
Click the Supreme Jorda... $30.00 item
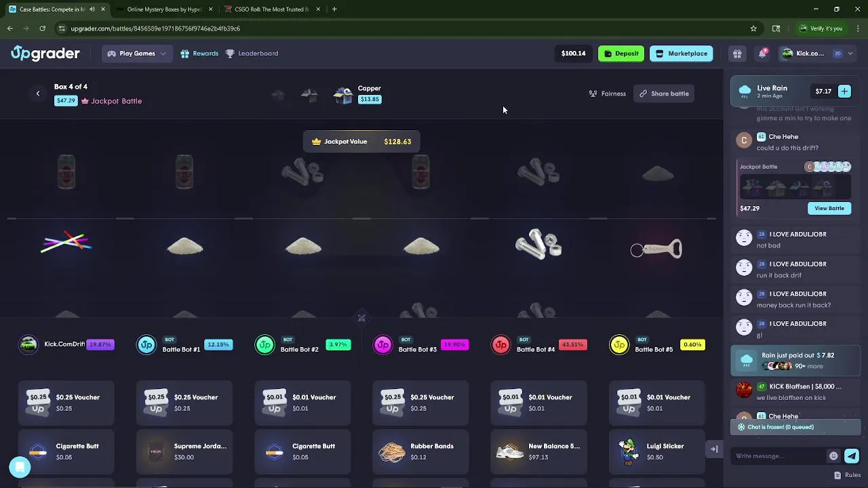pos(184,451)
